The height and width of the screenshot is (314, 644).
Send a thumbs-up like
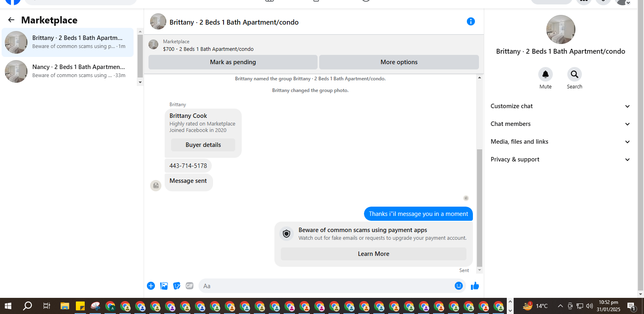(475, 286)
